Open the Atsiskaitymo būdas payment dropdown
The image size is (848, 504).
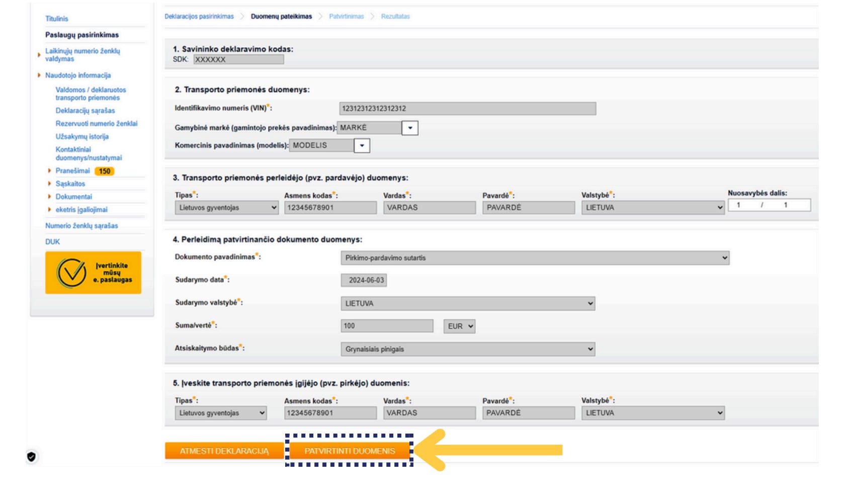pyautogui.click(x=468, y=349)
